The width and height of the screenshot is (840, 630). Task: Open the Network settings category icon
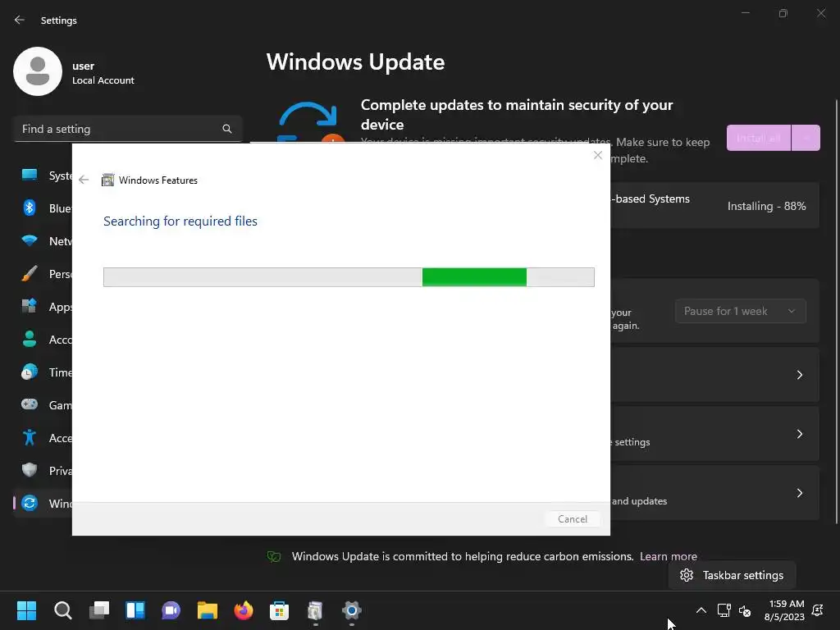click(x=30, y=240)
